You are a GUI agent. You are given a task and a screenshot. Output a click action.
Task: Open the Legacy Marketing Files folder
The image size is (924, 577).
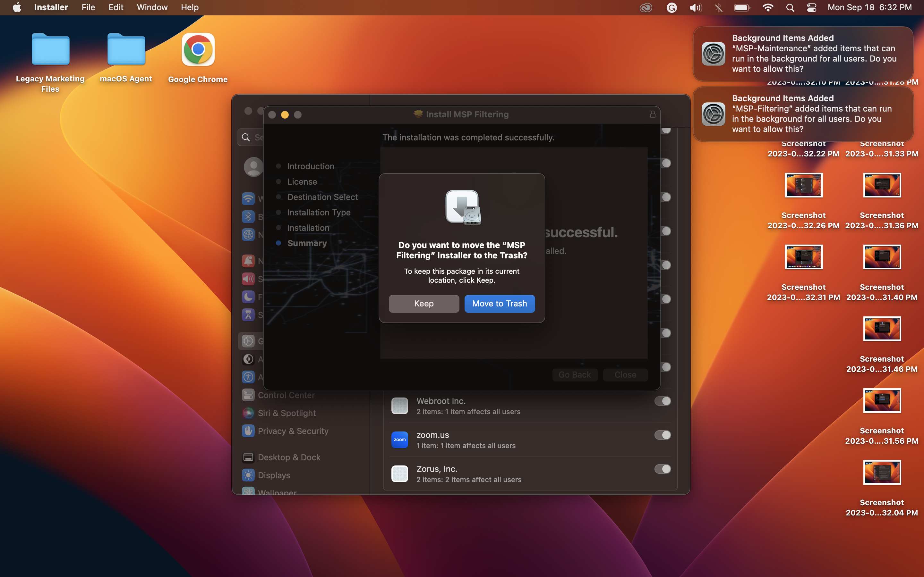[50, 49]
